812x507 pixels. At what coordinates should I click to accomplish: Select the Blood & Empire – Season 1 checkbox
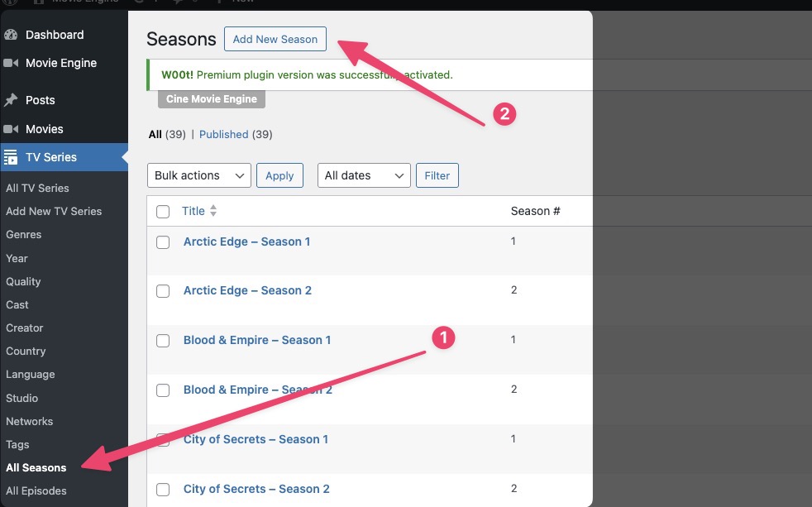(x=163, y=341)
